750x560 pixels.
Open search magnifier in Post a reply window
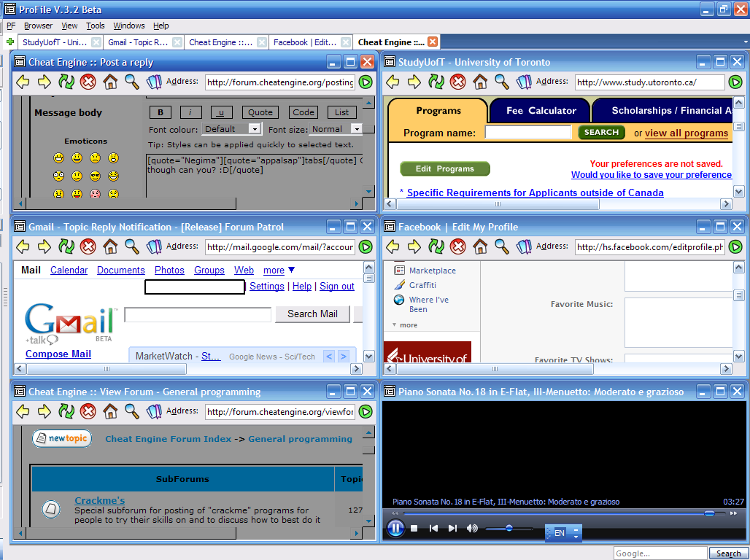pyautogui.click(x=132, y=82)
